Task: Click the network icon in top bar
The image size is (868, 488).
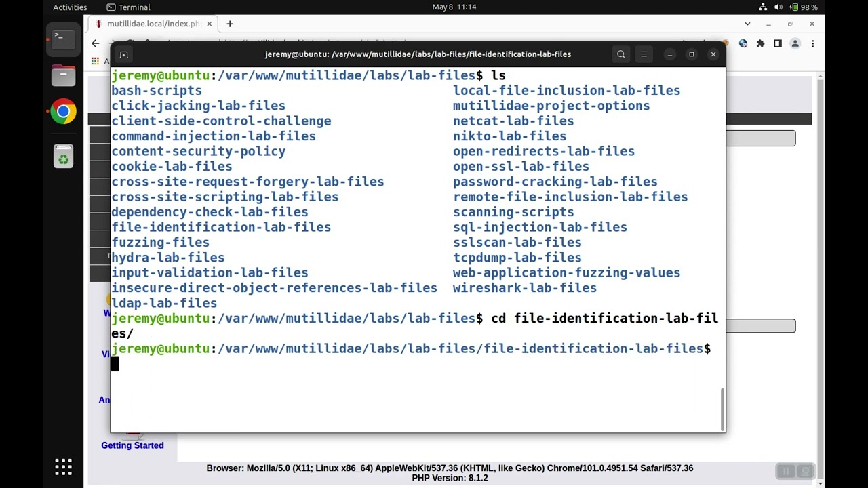Action: [x=763, y=7]
